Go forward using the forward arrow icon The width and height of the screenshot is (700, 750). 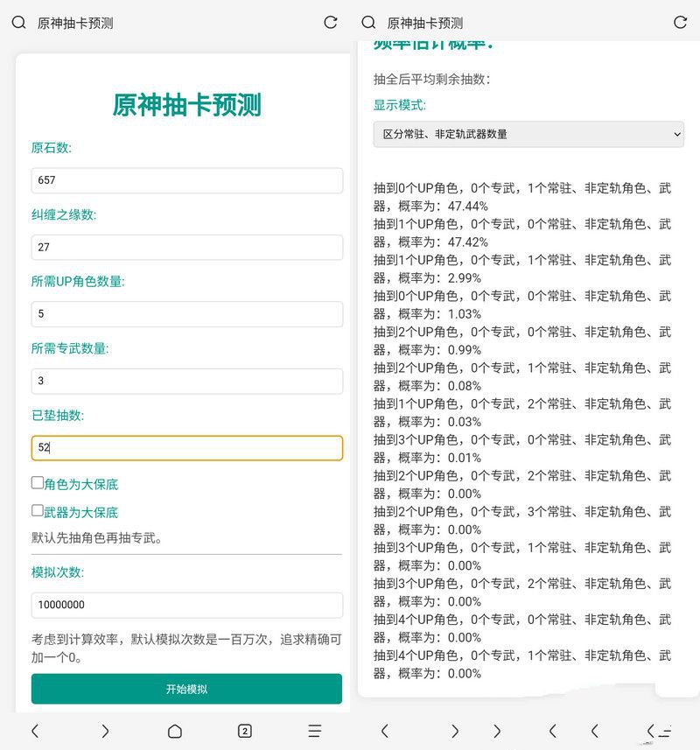pos(103,730)
